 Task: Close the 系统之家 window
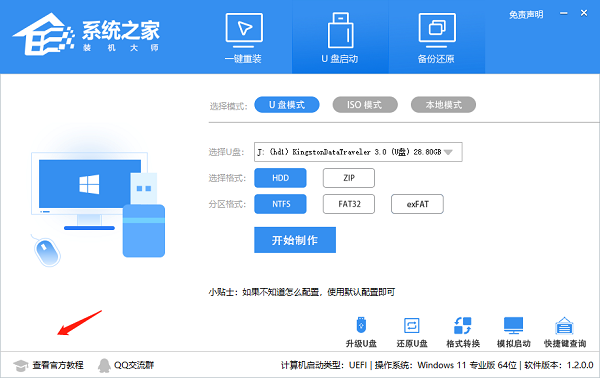click(584, 13)
